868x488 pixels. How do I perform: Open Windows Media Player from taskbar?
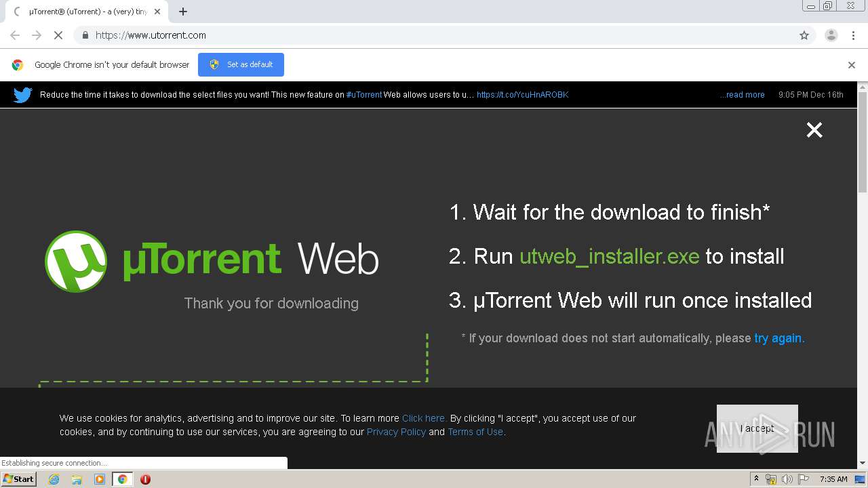[x=100, y=479]
